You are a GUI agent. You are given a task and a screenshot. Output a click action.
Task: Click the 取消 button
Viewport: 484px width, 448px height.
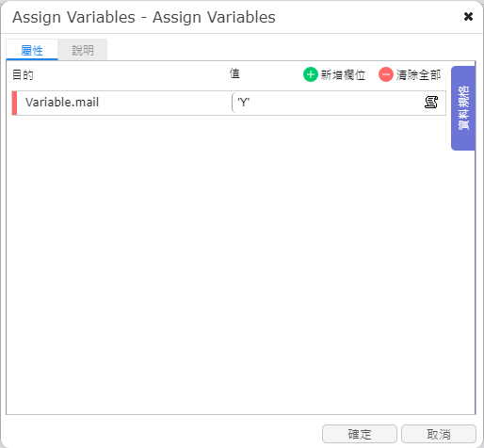coord(439,434)
